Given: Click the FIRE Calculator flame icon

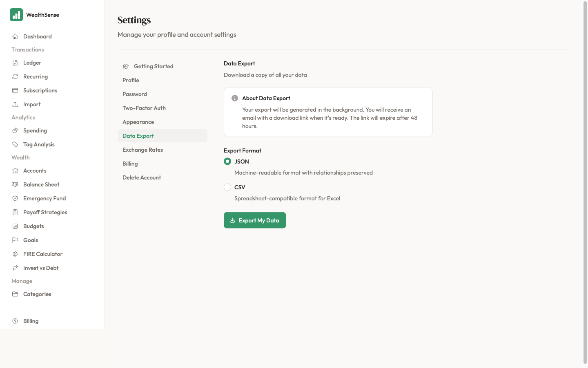Looking at the screenshot, I should pyautogui.click(x=15, y=254).
